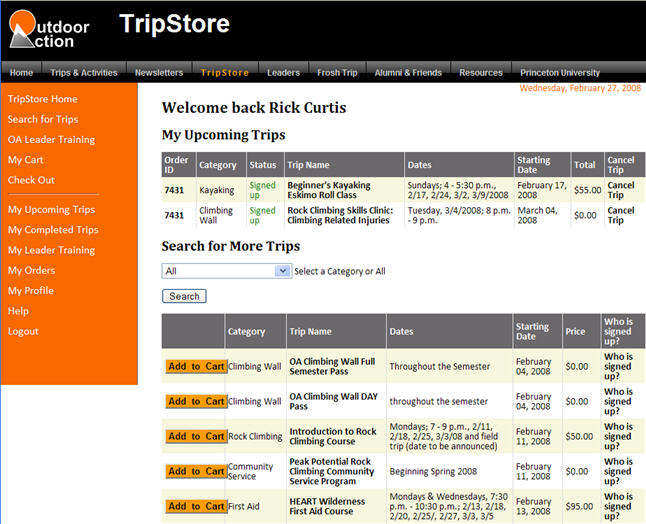Add HEART Wilderness First Aid Course to cart

(196, 507)
